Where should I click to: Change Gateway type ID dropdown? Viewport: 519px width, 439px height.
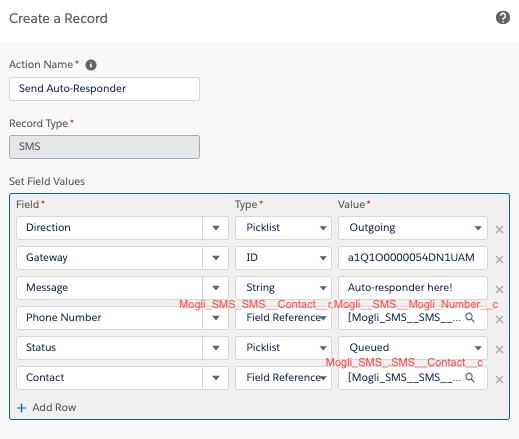pyautogui.click(x=283, y=258)
